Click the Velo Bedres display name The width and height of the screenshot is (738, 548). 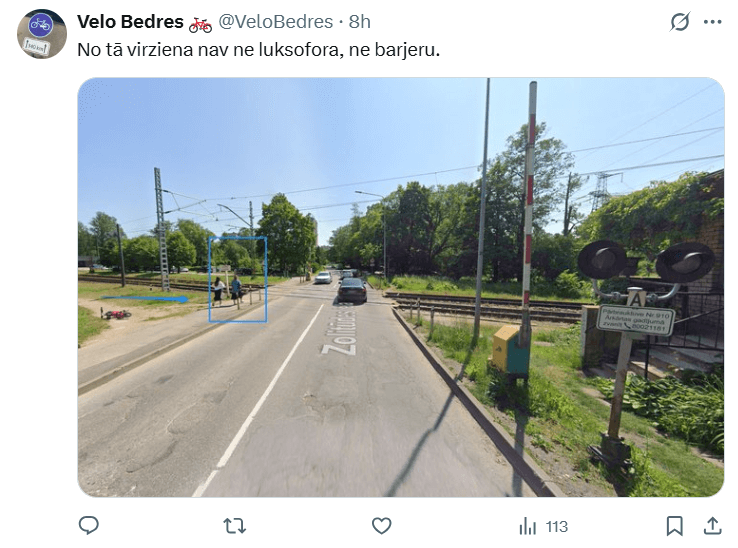(x=130, y=22)
